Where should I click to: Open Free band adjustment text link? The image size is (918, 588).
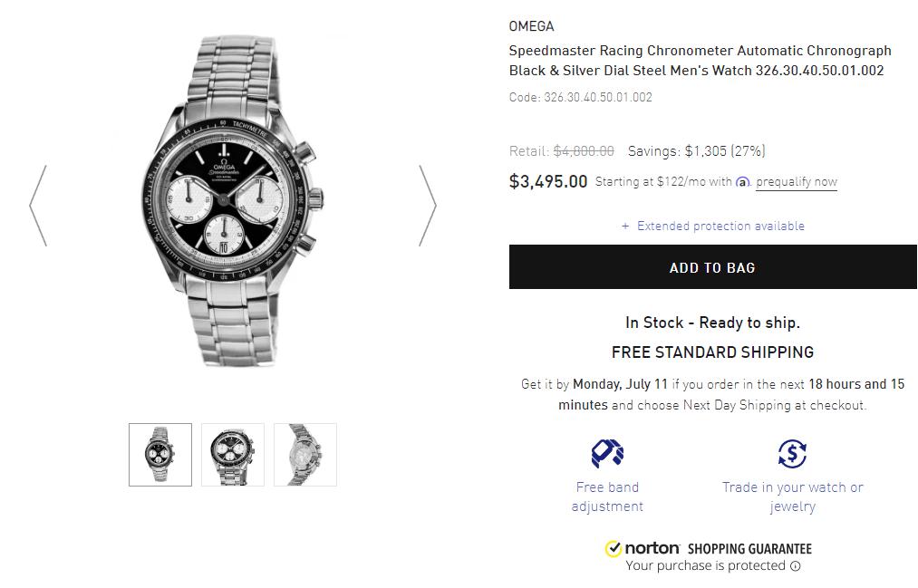tap(607, 496)
